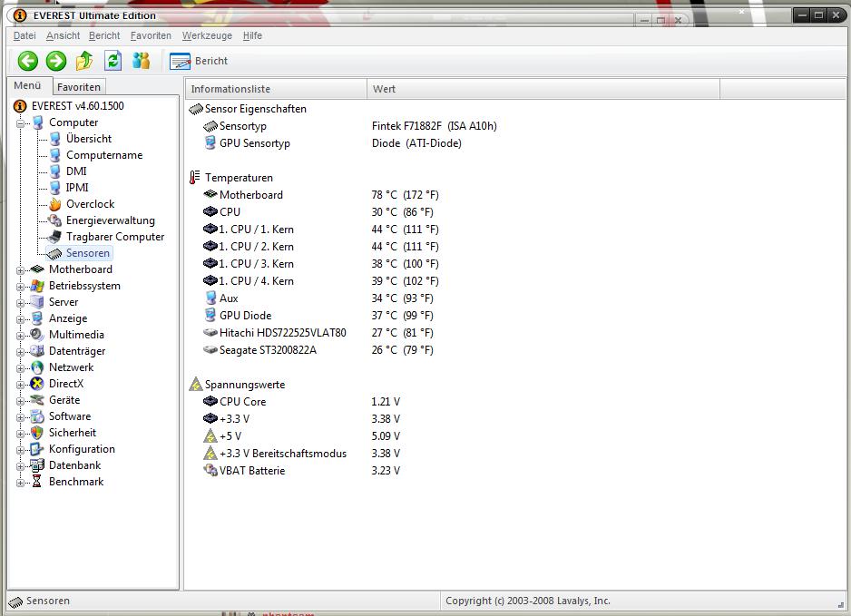851x616 pixels.
Task: Click the Sicherheit shield icon
Action: (x=37, y=433)
